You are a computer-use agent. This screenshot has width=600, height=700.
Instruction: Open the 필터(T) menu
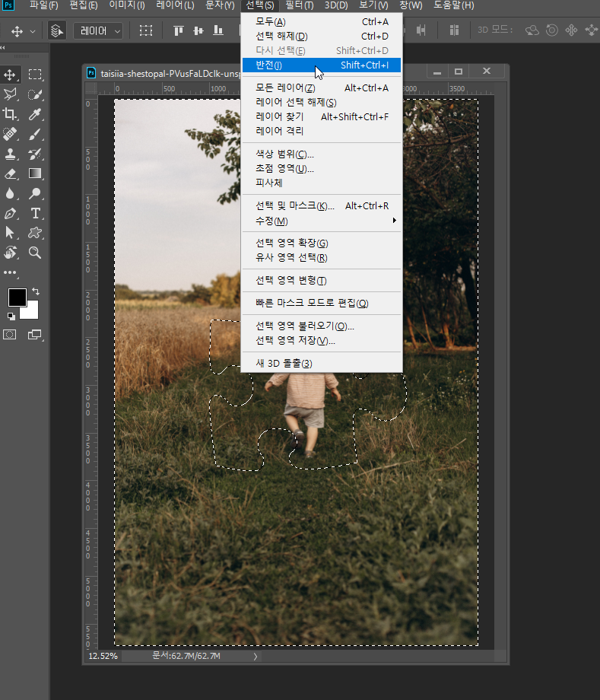coord(300,5)
